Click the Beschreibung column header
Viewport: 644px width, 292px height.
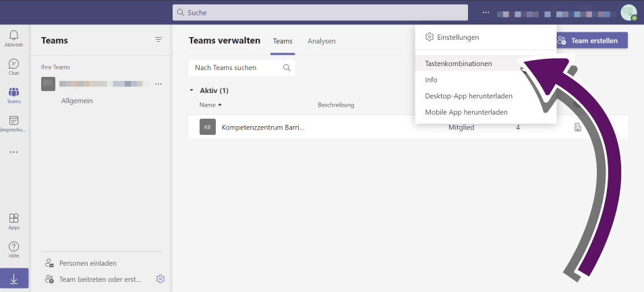tap(336, 105)
